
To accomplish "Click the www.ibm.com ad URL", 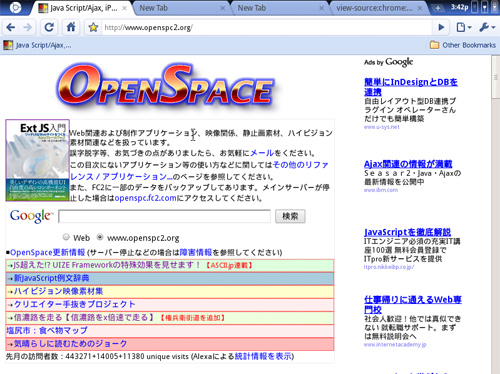I will (x=381, y=190).
